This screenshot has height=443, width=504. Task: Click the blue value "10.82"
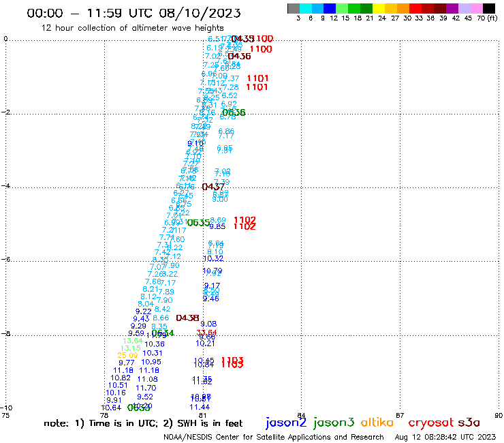121,378
